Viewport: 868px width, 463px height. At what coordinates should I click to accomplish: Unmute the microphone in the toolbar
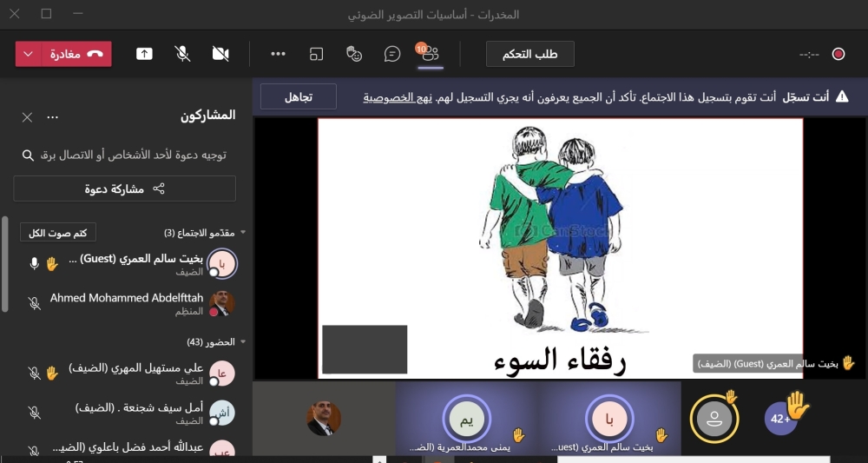click(182, 54)
